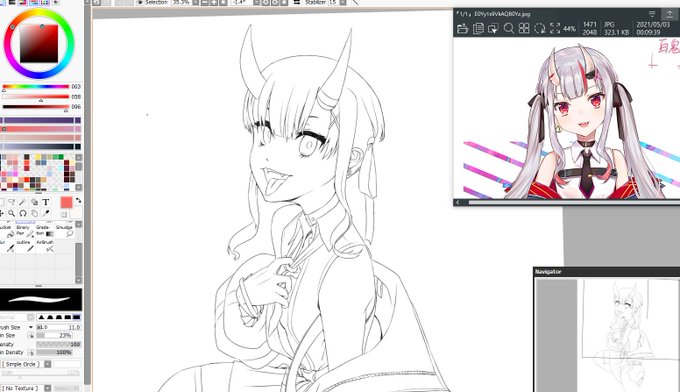
Task: Open the No Texture dropdown
Action: (48, 388)
